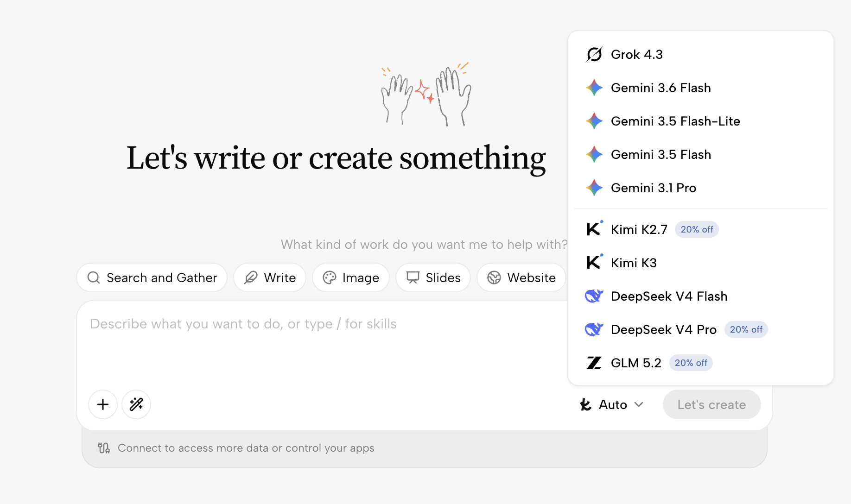Click the Gemini 3.5 Flash-Lite star icon
851x504 pixels.
pyautogui.click(x=594, y=121)
